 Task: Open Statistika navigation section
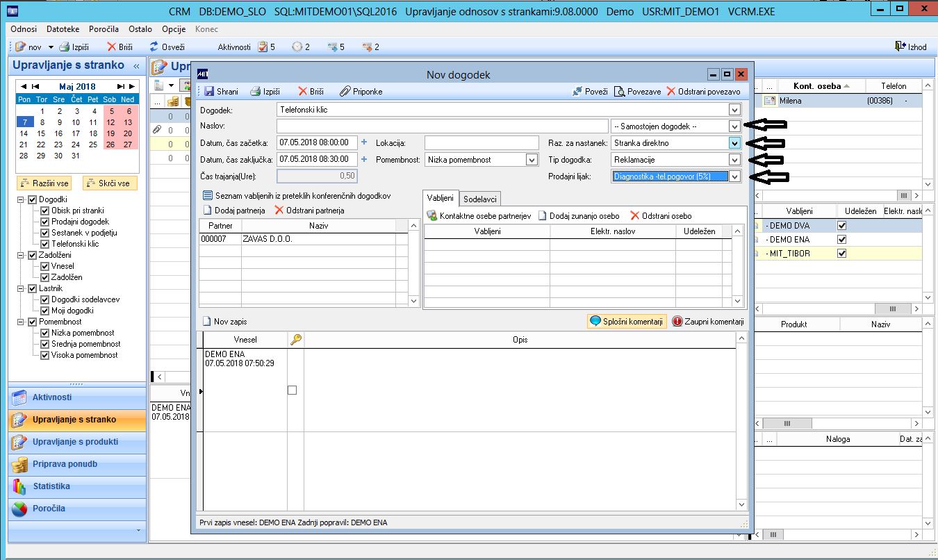click(x=78, y=486)
